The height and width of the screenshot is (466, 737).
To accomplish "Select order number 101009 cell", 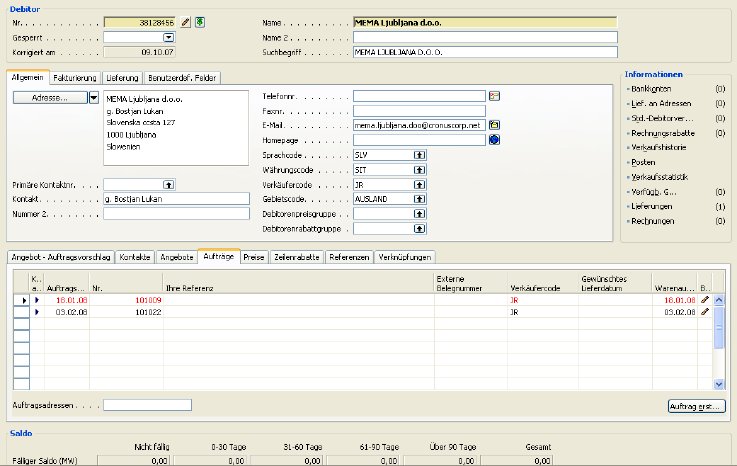I will [x=126, y=300].
